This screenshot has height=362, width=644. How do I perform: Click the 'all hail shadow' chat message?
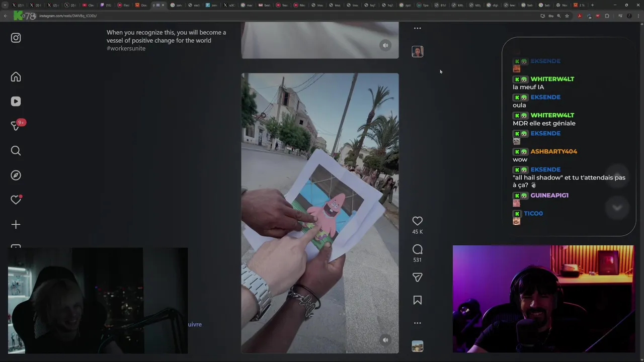pos(569,181)
